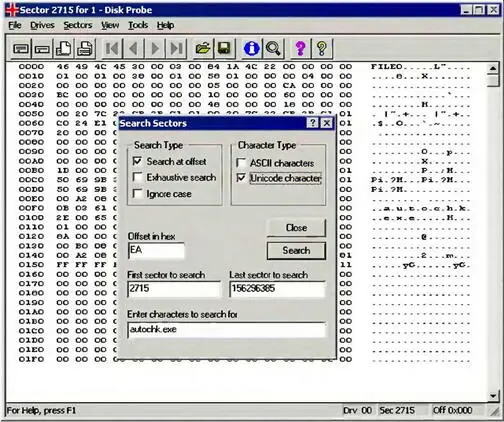
Task: Click the FILE0 ASCII text in first row
Action: coord(387,67)
